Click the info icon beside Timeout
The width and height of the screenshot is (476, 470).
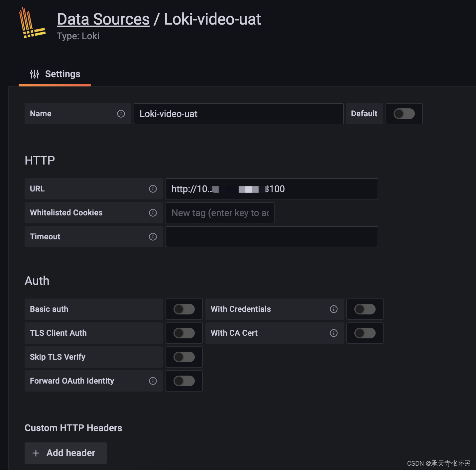[x=153, y=237]
